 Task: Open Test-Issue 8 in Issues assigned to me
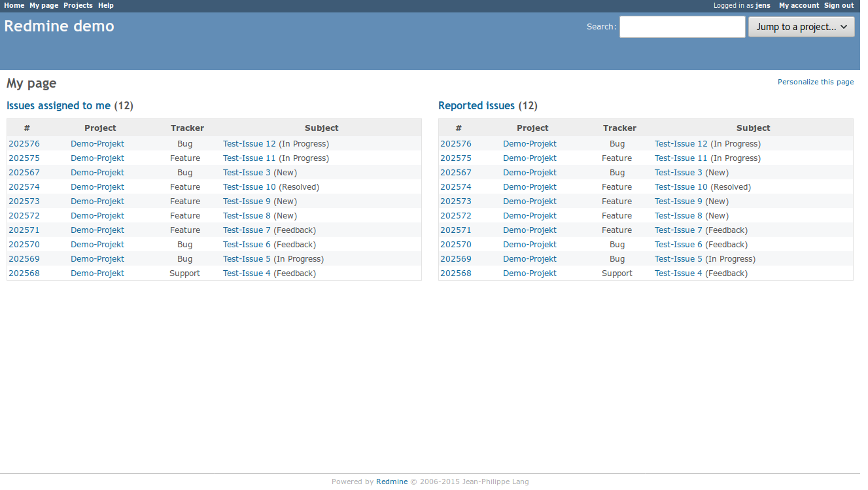(247, 216)
